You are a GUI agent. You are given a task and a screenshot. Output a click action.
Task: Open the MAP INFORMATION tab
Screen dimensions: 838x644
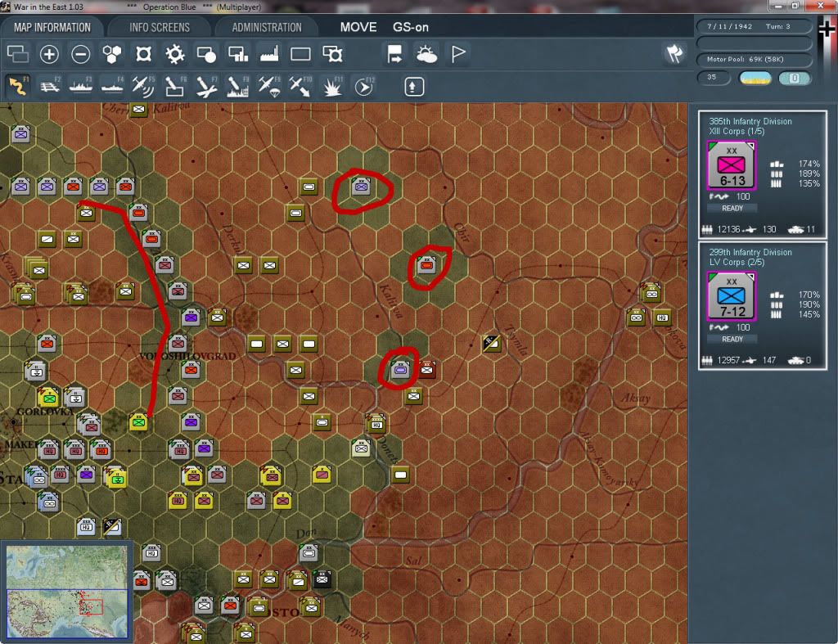(x=52, y=27)
